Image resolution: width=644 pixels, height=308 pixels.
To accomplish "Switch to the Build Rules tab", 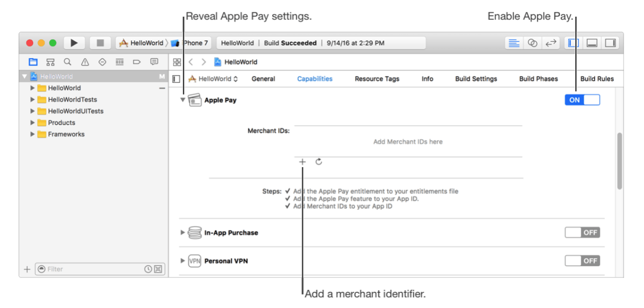I will 597,79.
